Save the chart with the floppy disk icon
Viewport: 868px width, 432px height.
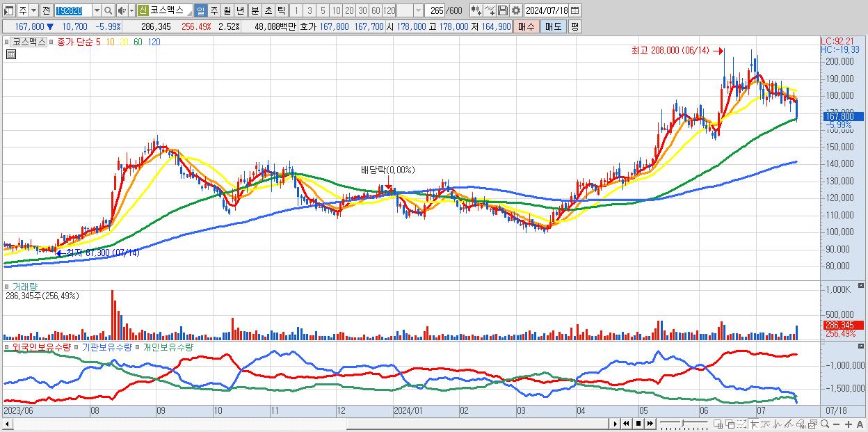503,10
